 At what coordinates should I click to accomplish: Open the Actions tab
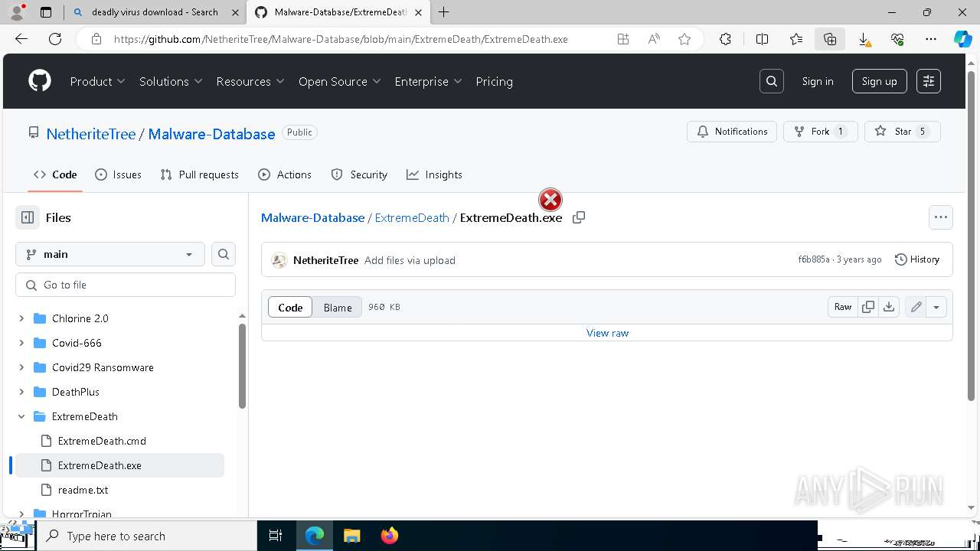pos(285,174)
